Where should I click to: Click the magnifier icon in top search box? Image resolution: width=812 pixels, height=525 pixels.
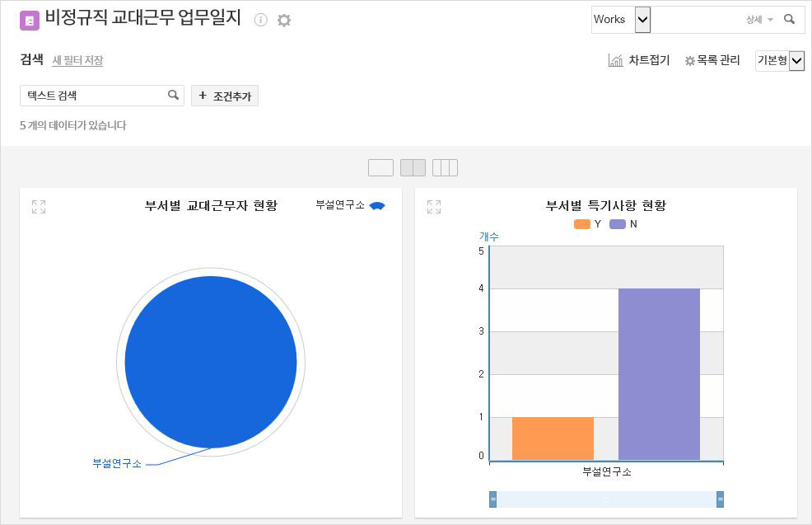pos(789,19)
